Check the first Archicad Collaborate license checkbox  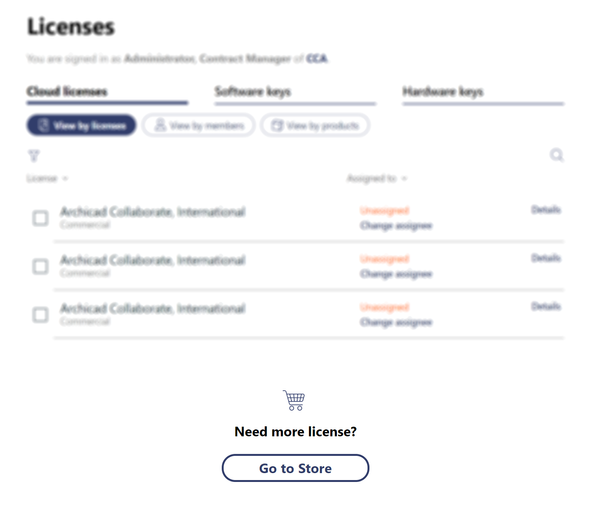pos(40,218)
